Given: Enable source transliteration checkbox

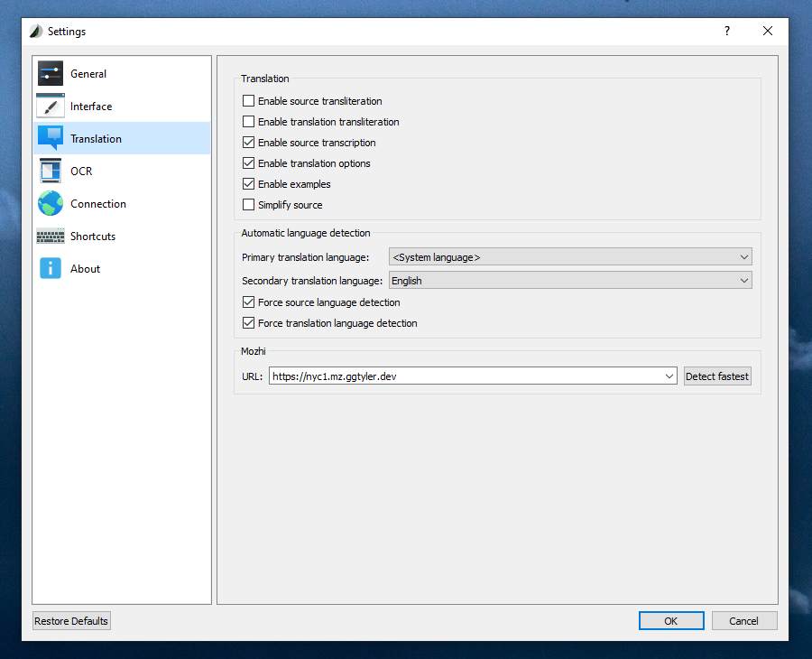Looking at the screenshot, I should [x=249, y=100].
